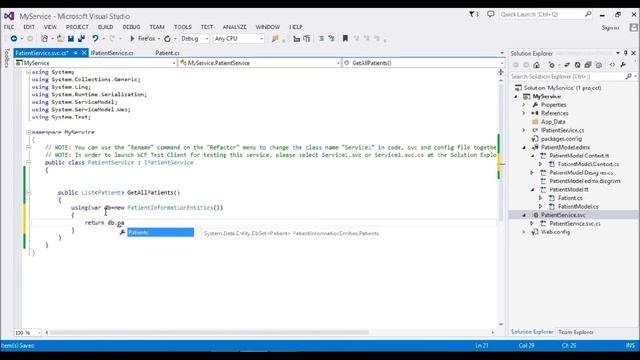This screenshot has width=640, height=360.
Task: Click the Open File folder icon
Action: (x=60, y=38)
